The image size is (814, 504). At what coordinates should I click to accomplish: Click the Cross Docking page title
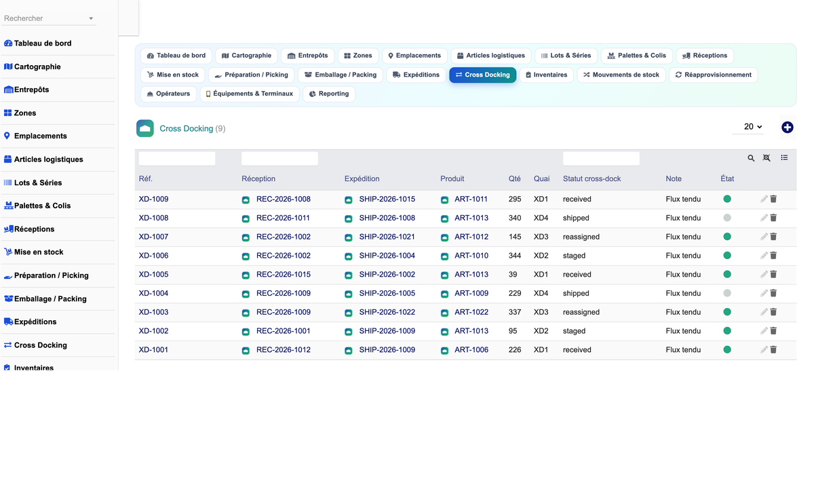coord(187,128)
